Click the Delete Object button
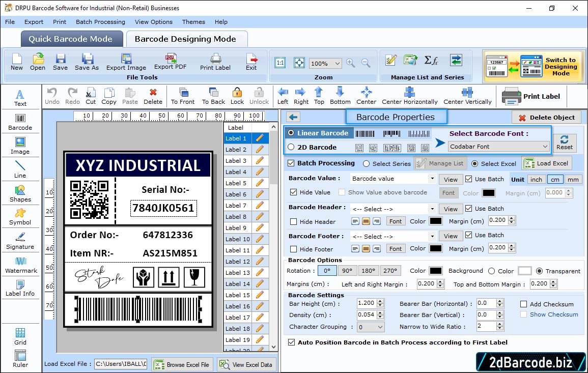This screenshot has height=373, width=588. pyautogui.click(x=546, y=118)
